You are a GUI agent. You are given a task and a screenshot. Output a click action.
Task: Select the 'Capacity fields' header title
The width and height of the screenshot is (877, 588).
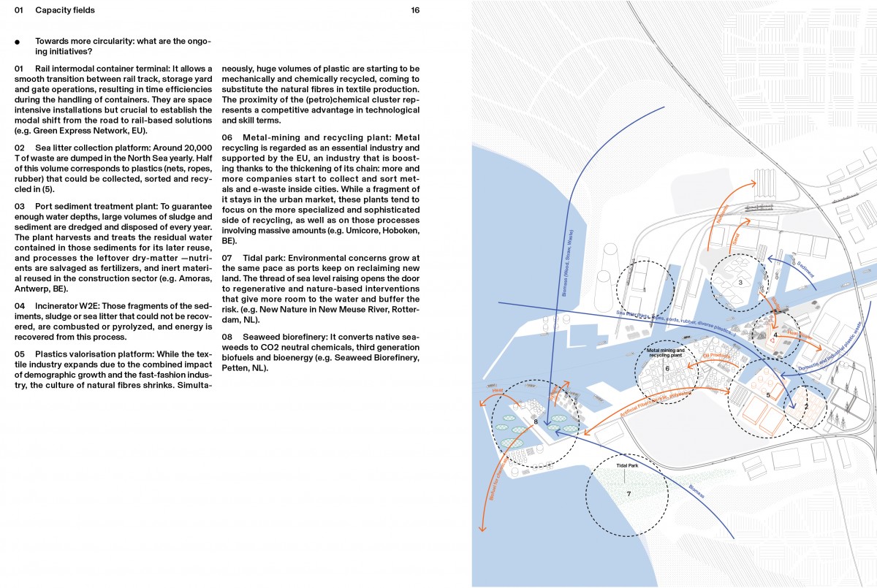coord(65,10)
